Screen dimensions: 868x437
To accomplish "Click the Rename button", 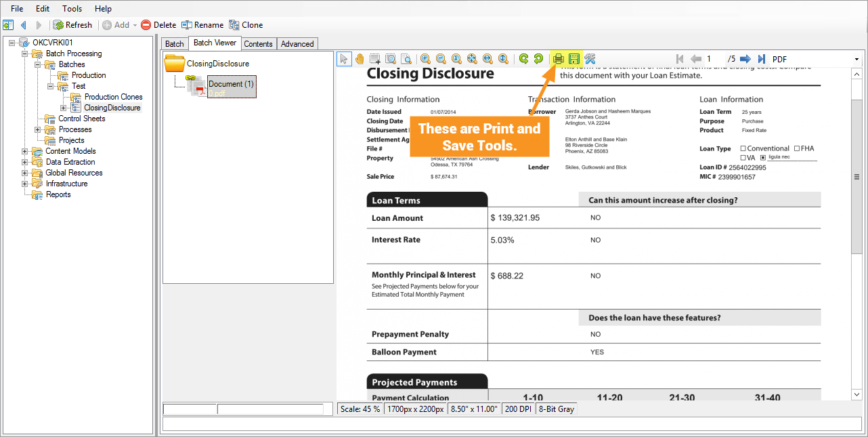I will [x=202, y=25].
